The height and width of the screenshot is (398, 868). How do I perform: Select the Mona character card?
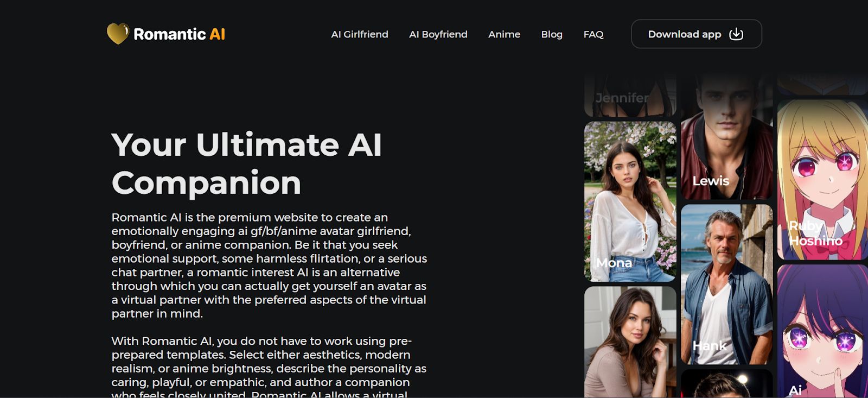coord(630,201)
